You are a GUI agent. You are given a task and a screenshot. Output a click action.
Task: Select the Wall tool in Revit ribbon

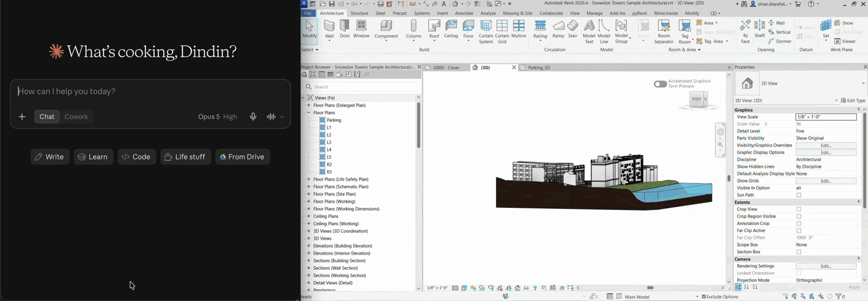(x=329, y=29)
